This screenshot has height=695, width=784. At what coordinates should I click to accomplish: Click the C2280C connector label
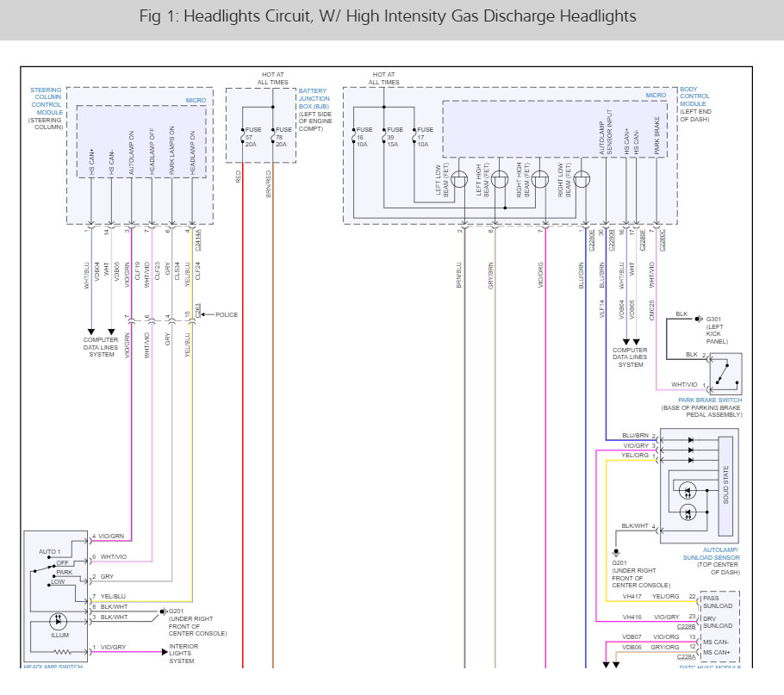coord(663,240)
